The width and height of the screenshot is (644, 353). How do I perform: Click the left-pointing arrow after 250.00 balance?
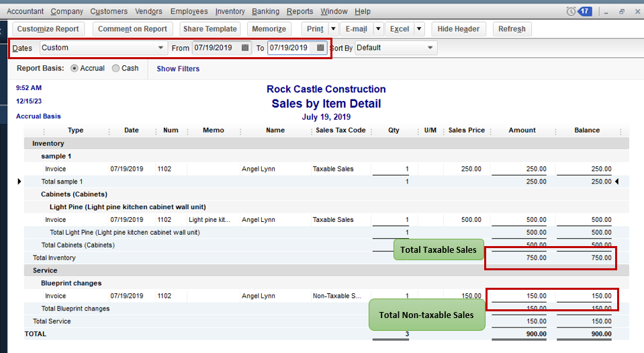(617, 182)
